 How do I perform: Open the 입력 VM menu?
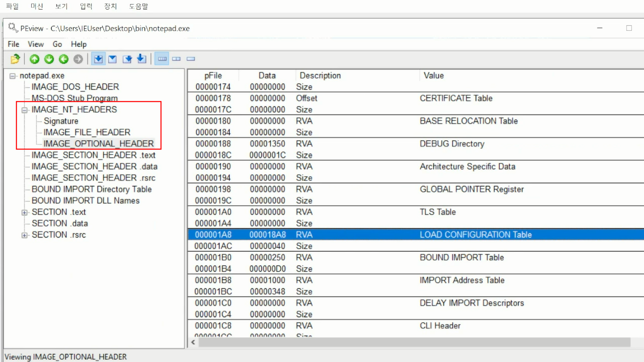coord(86,6)
